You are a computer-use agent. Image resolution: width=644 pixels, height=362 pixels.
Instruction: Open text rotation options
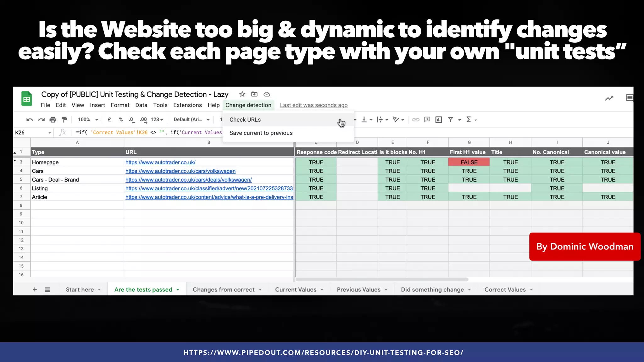[398, 120]
